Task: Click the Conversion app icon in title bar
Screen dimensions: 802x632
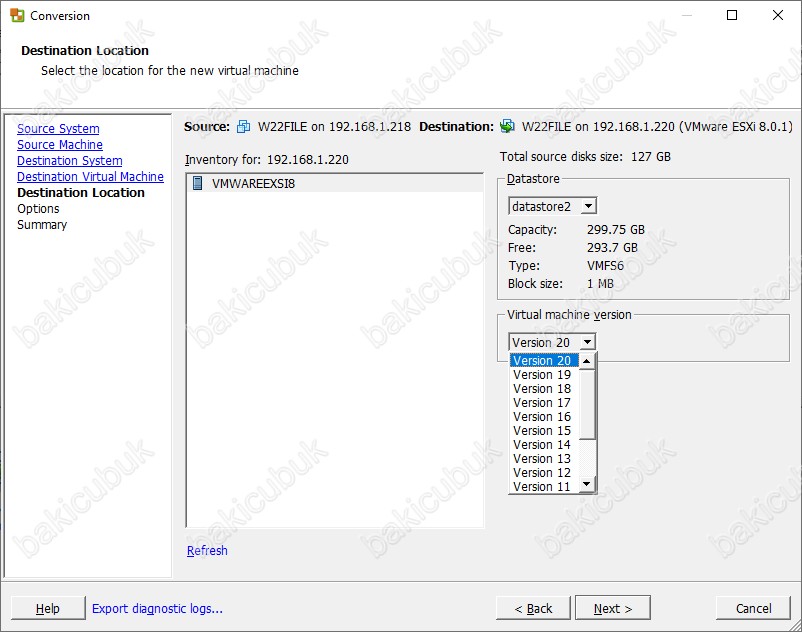Action: click(x=17, y=15)
